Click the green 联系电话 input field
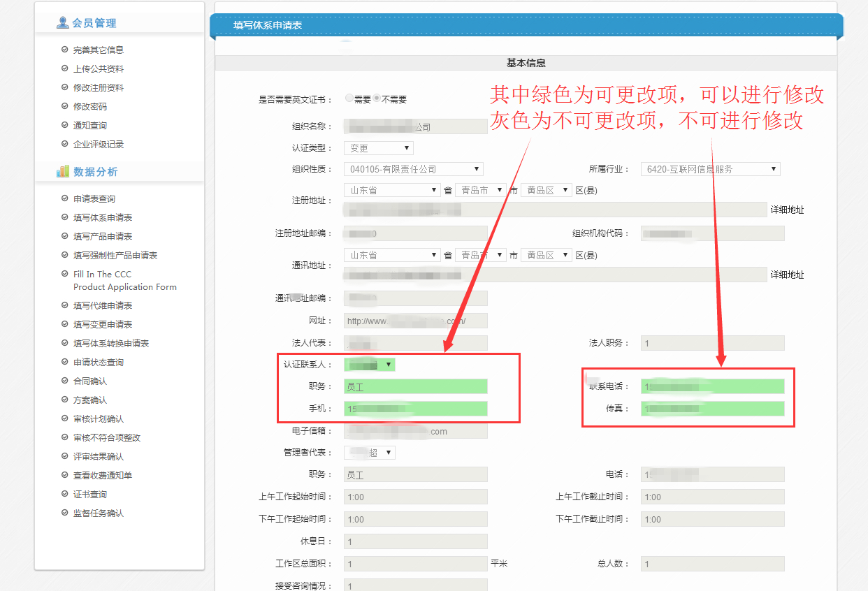The image size is (868, 591). pyautogui.click(x=712, y=387)
